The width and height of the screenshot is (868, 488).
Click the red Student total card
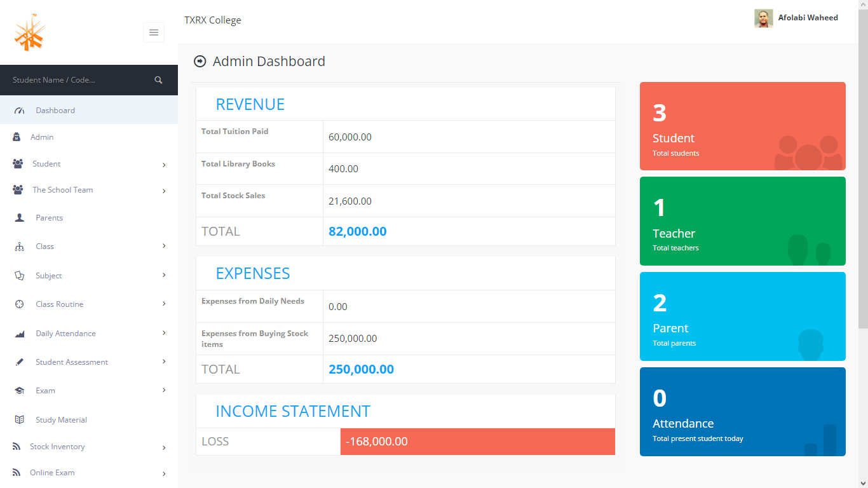742,126
